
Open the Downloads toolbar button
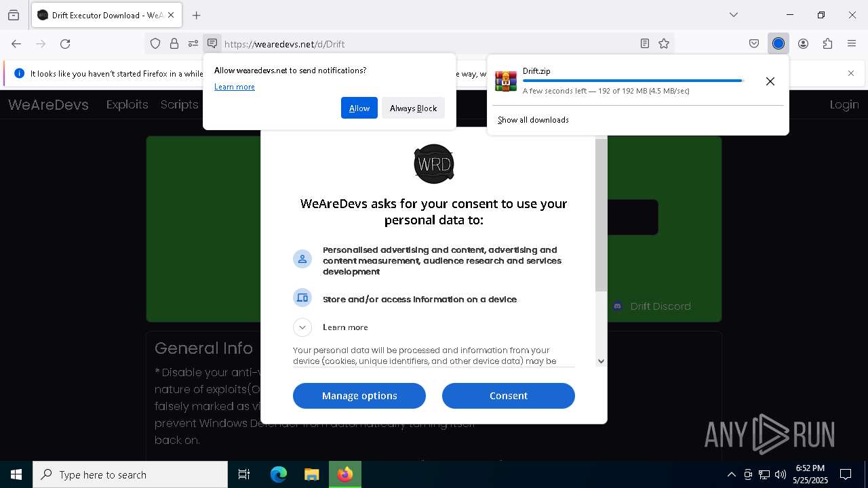pyautogui.click(x=778, y=43)
